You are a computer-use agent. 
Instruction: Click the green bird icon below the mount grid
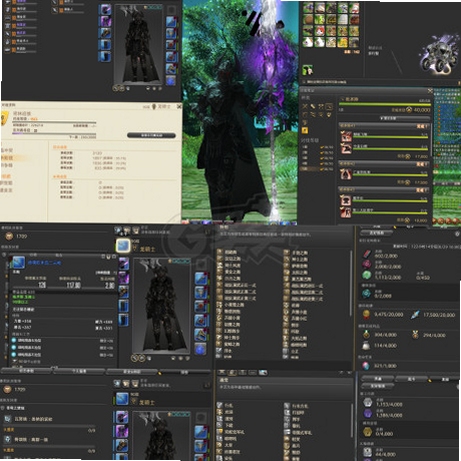(x=307, y=70)
